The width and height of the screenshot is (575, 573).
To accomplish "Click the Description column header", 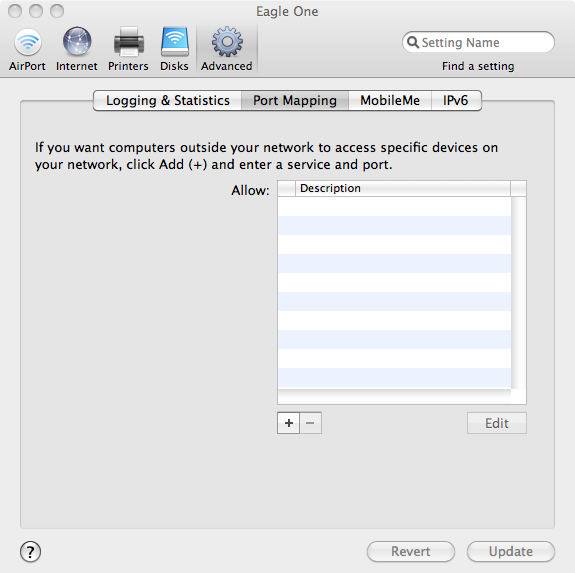I will (x=403, y=188).
